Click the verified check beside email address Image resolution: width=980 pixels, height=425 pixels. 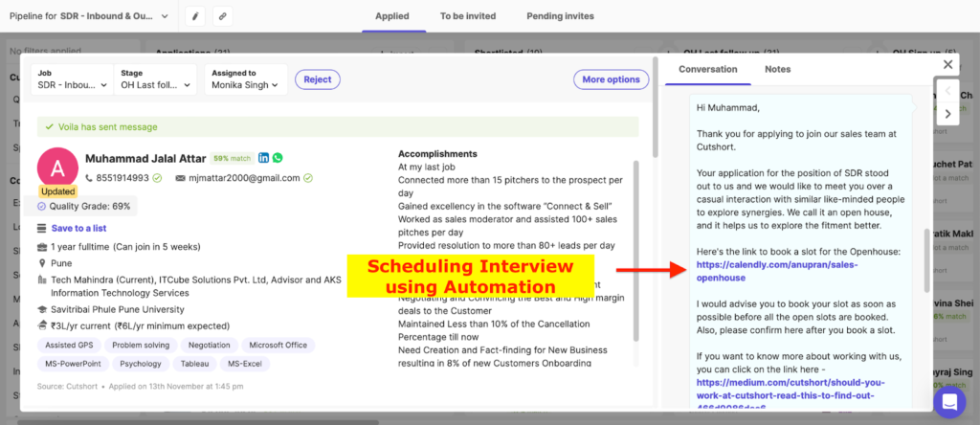[x=308, y=178]
